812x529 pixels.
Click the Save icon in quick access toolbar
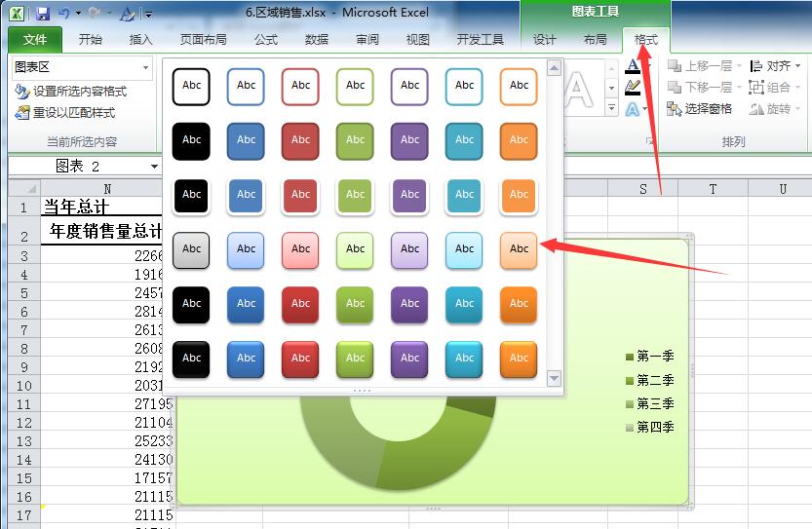(x=43, y=14)
